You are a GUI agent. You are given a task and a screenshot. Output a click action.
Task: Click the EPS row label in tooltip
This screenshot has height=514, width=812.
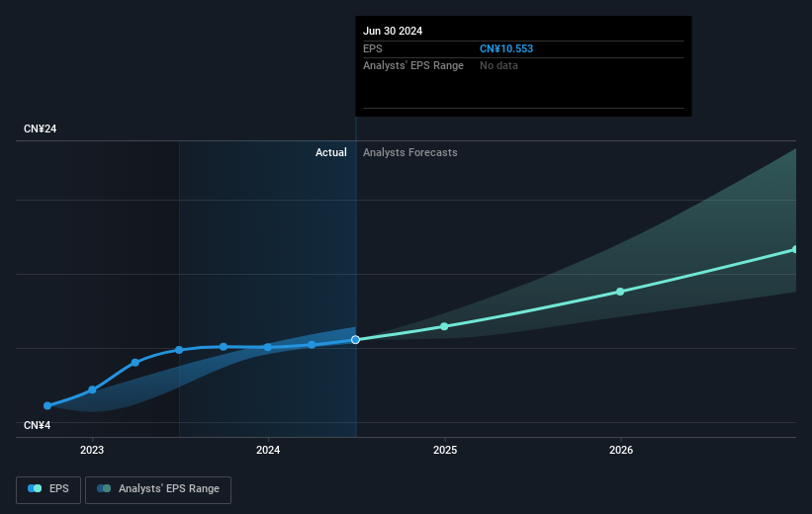point(372,48)
